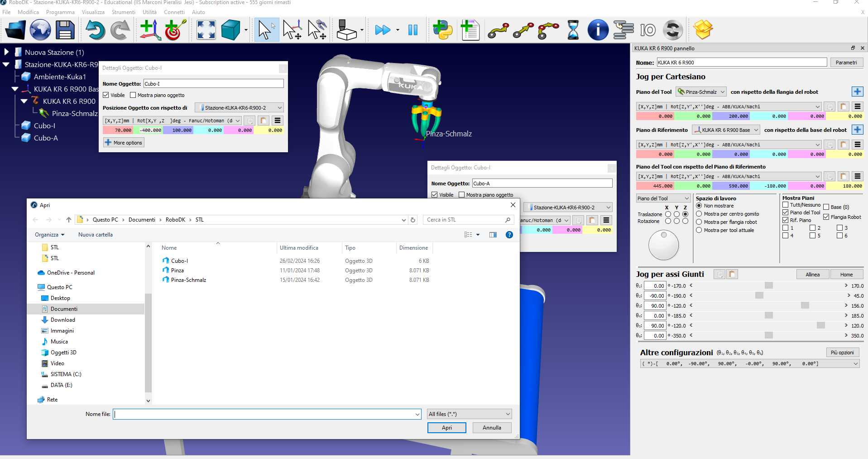Add a linear move instruction
Viewport: 868px width, 459px height.
523,30
